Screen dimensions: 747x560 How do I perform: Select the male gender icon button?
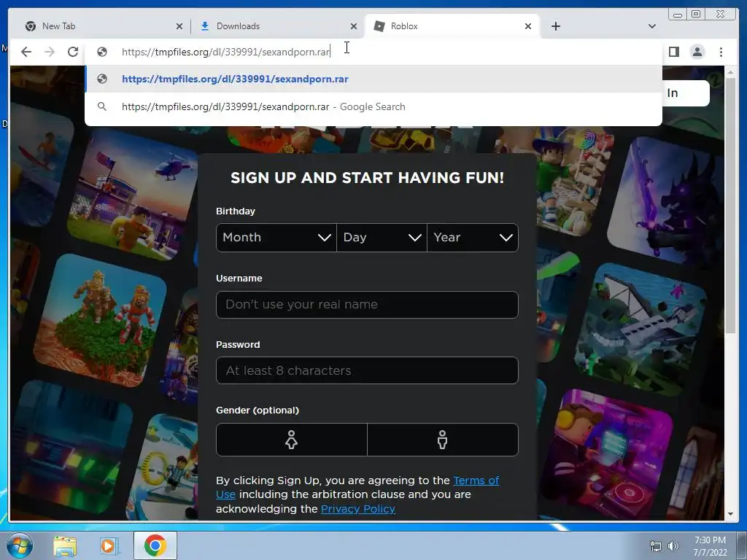point(443,440)
